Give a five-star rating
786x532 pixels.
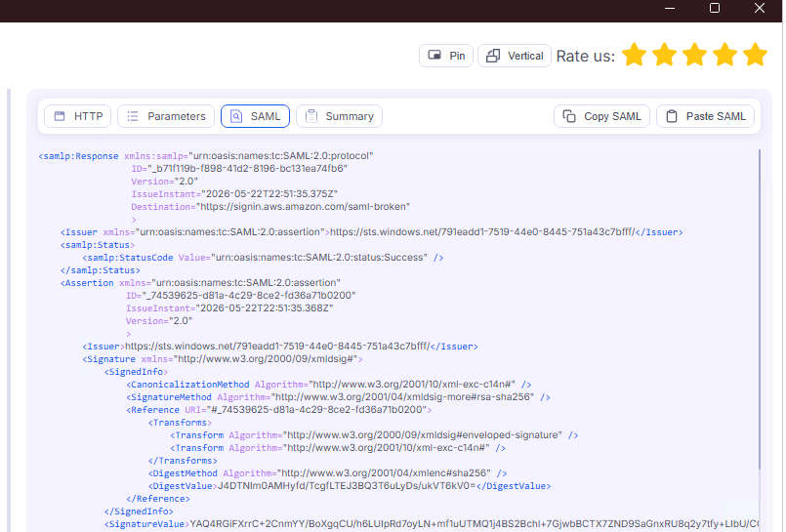pos(756,55)
